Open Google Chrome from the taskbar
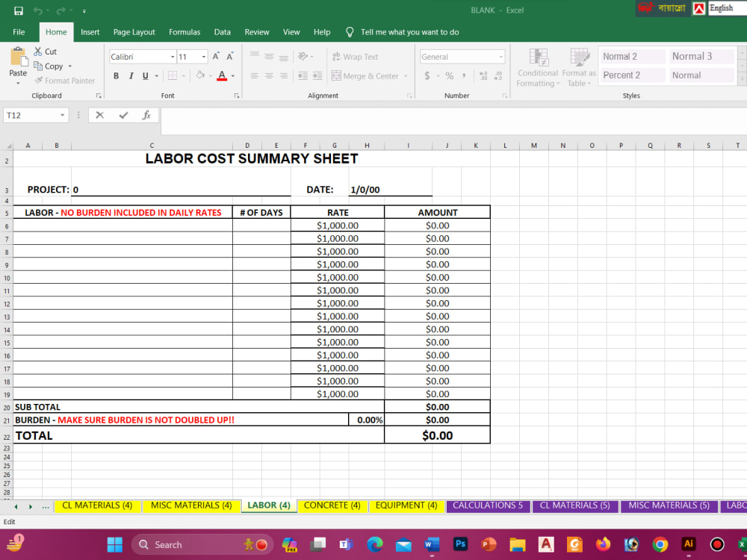 click(x=660, y=544)
